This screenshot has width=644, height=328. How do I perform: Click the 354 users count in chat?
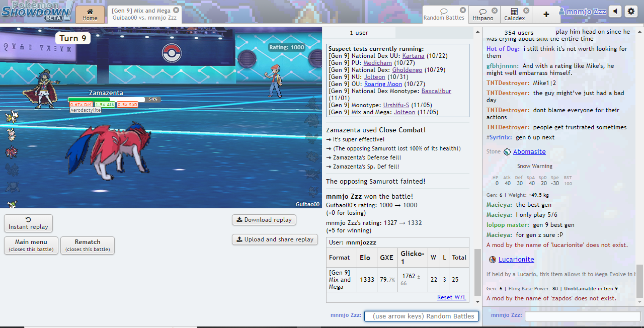pyautogui.click(x=519, y=33)
